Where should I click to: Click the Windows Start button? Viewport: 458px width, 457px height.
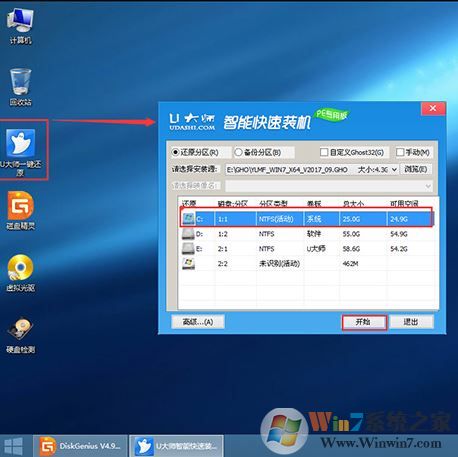[x=14, y=446]
